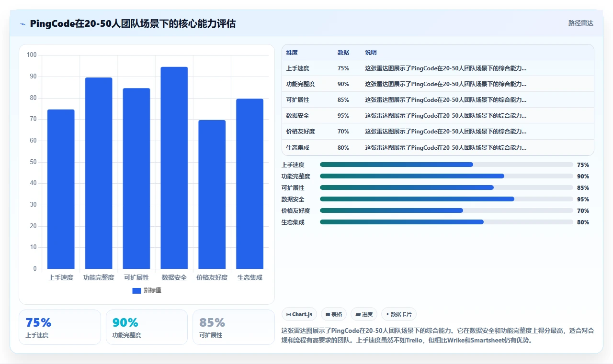Open the 75% 上手速度 stat card
Screen dimensions: 613x364
(60, 327)
